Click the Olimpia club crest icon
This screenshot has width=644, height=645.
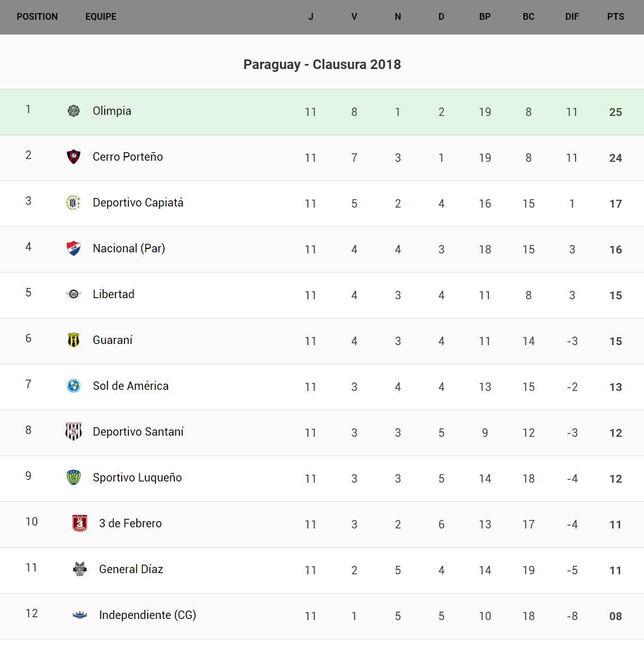[x=74, y=111]
